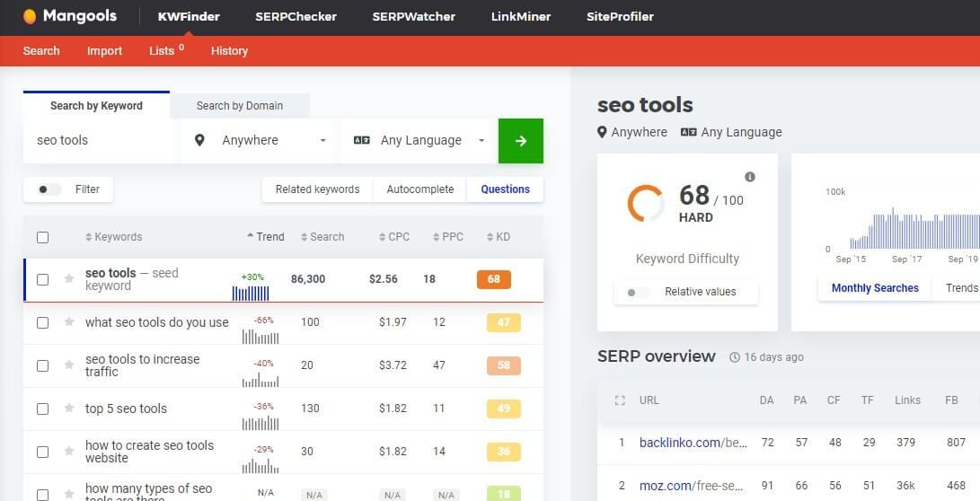
Task: Star the 'top 5 seo tools' keyword
Action: pos(69,409)
